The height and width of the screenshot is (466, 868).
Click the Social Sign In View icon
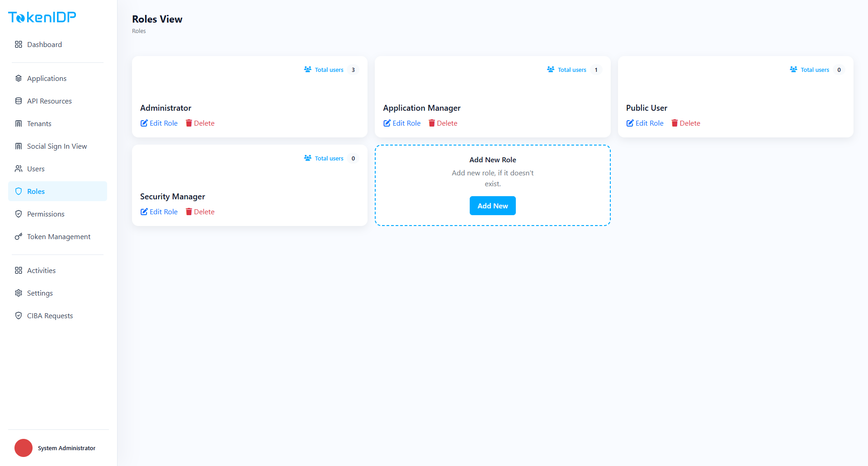click(19, 146)
